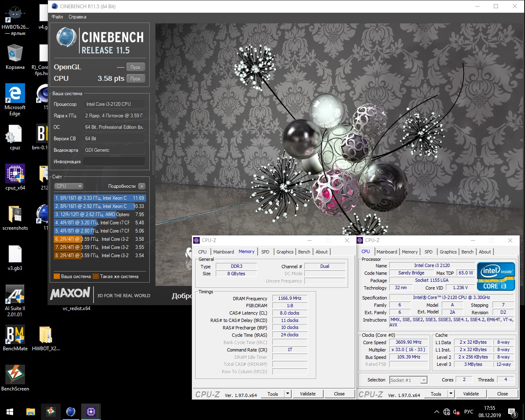Open the Recycle Bin desktop icon
The height and width of the screenshot is (420, 525).
coord(15,57)
